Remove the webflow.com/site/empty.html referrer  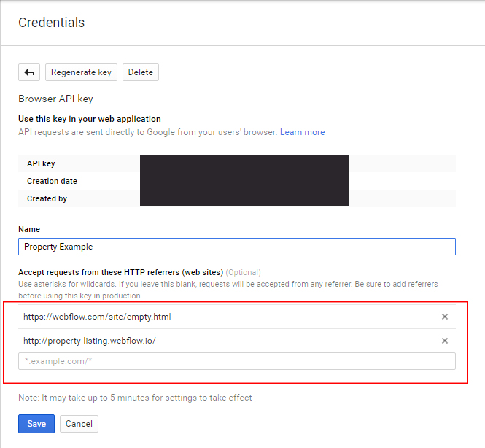pos(445,317)
